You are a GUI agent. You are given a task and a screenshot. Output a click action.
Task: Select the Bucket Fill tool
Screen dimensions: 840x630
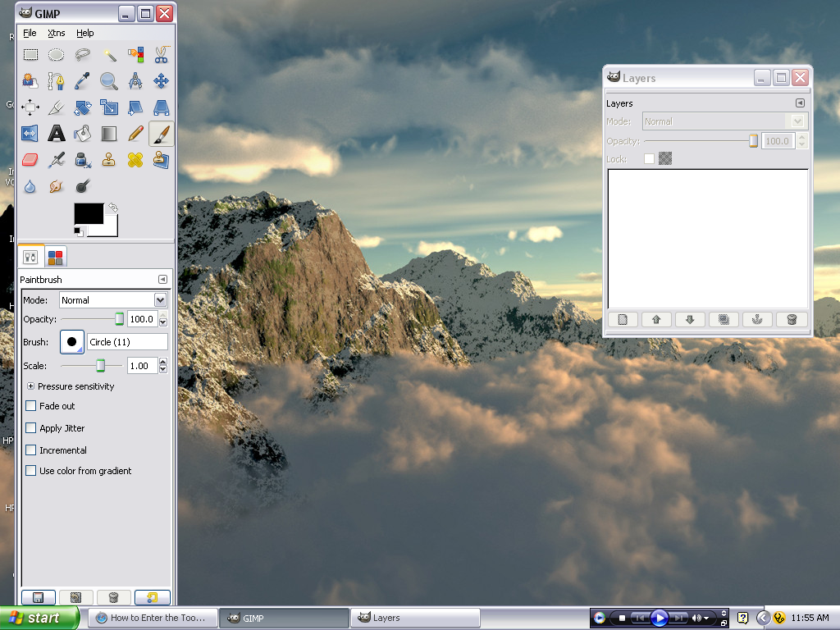[x=84, y=134]
